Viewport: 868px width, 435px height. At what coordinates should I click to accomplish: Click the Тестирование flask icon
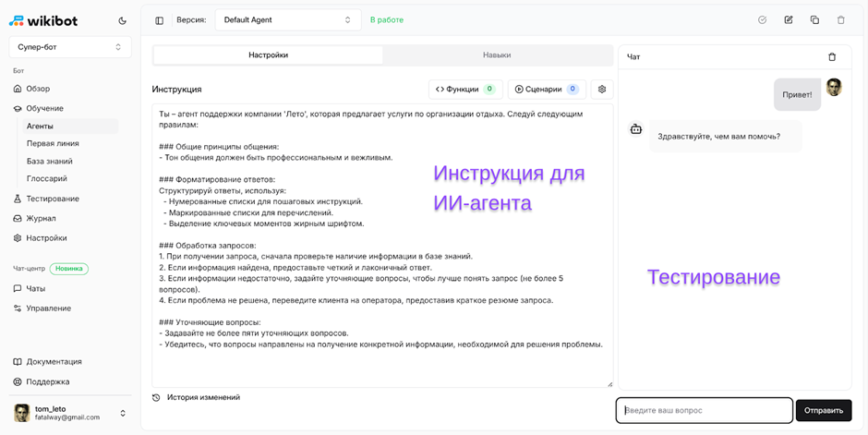pyautogui.click(x=18, y=199)
